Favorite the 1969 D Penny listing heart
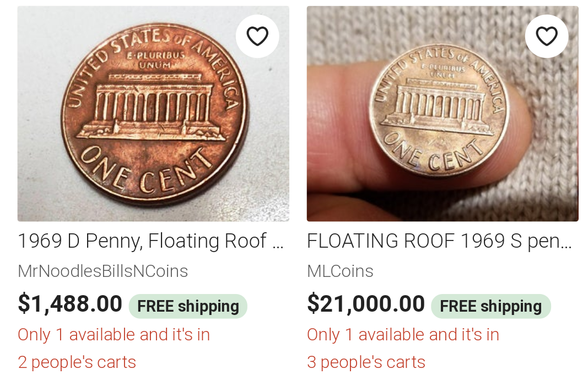This screenshot has height=390, width=588. point(257,36)
